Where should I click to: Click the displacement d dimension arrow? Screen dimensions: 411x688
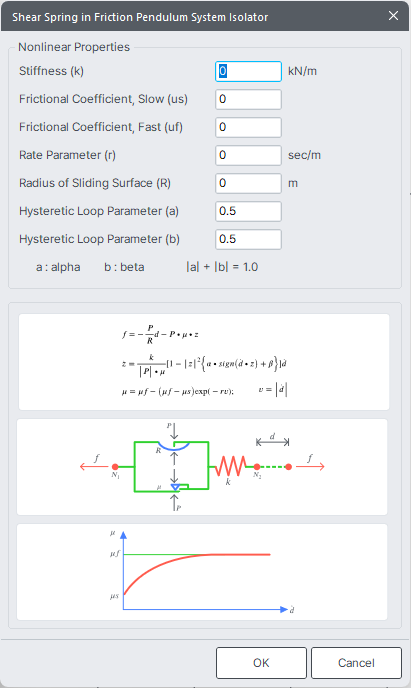click(x=272, y=442)
